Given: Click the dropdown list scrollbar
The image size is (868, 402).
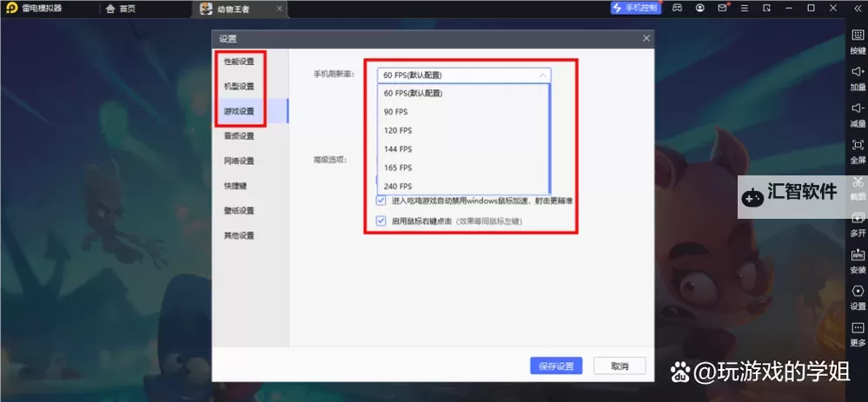Looking at the screenshot, I should [548, 138].
